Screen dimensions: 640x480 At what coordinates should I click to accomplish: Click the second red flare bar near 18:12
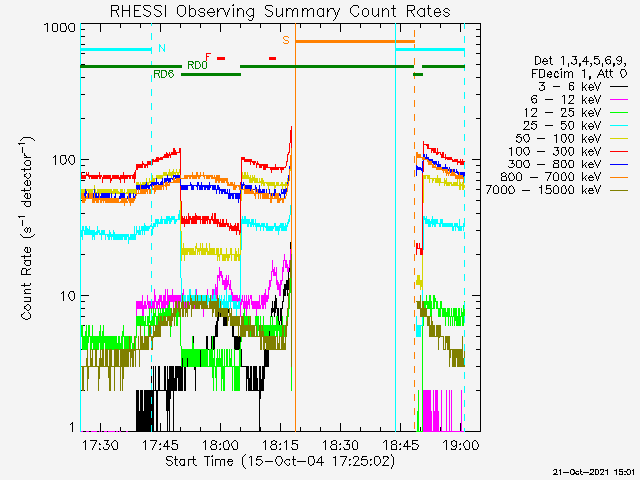pos(272,58)
